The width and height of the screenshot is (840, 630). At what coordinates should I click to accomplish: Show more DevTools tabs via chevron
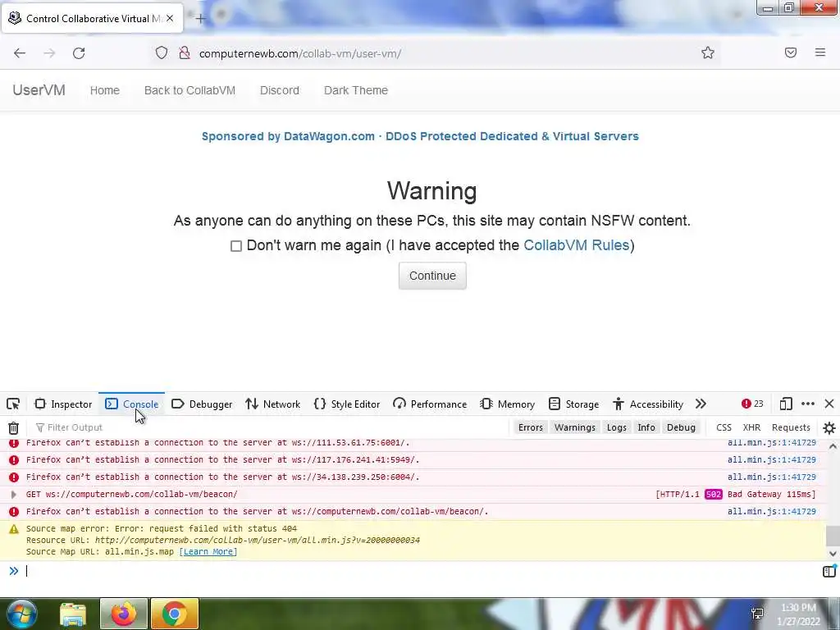701,404
